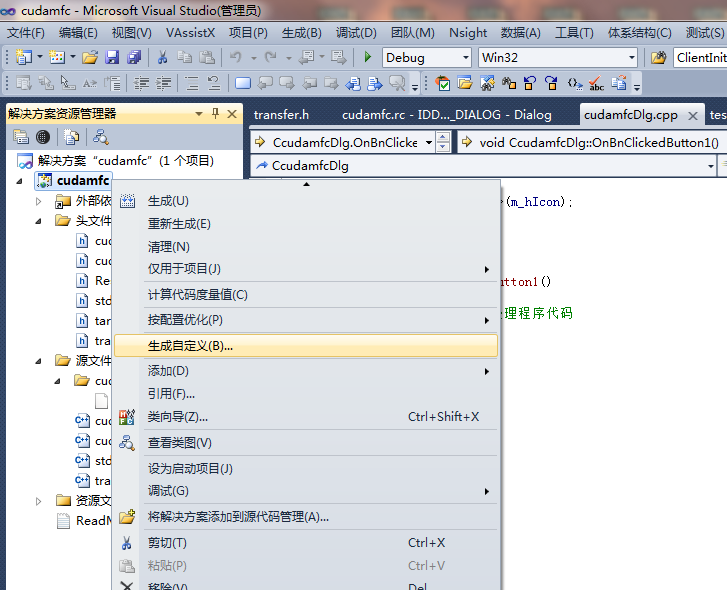Open 按配置优化(P) submenu
This screenshot has height=590, width=727.
[x=306, y=320]
